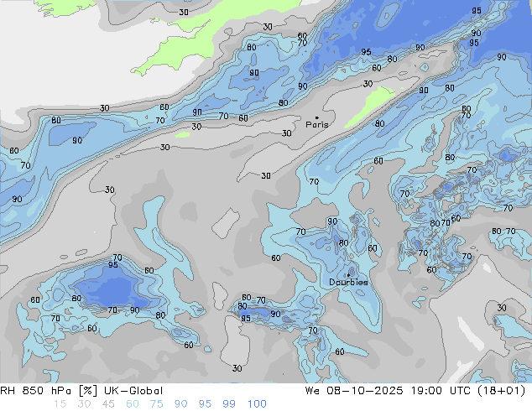Click the Dourbies location label

[348, 282]
